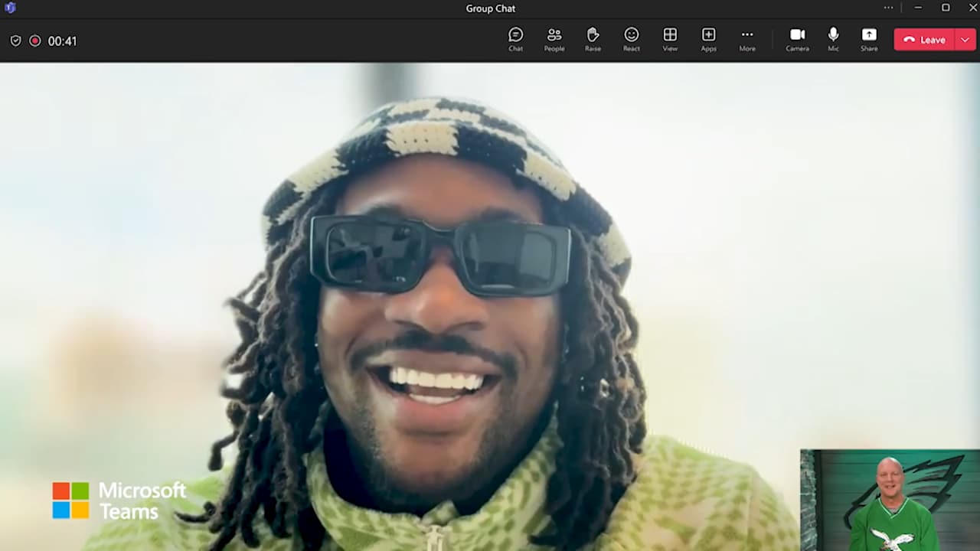Maximize the Teams meeting window
Screen dimensions: 980x551
pos(946,8)
